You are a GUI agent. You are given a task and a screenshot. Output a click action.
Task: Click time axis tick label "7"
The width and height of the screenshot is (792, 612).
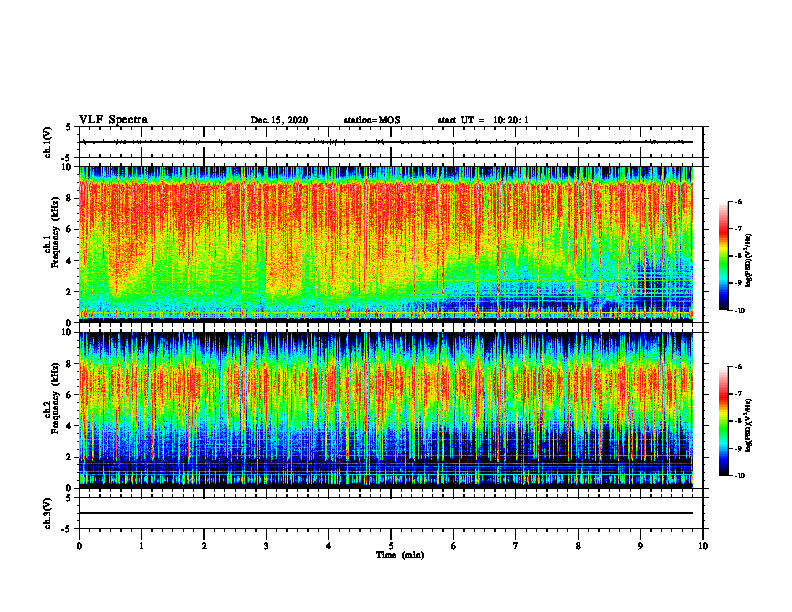pyautogui.click(x=516, y=546)
